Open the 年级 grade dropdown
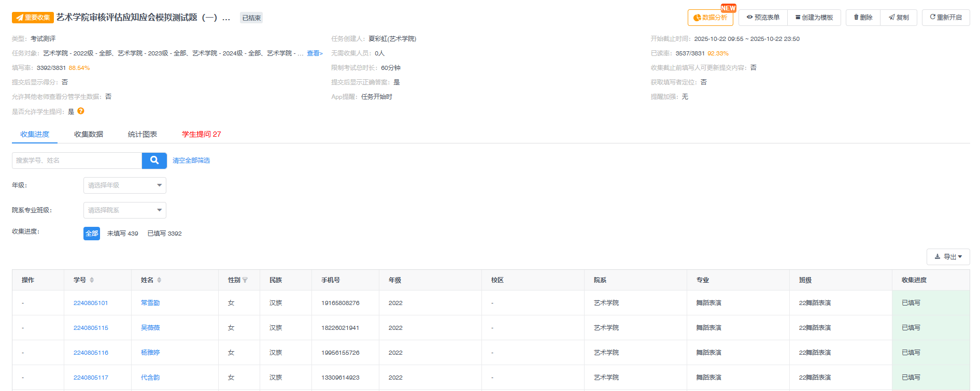The height and width of the screenshot is (391, 980). [x=124, y=185]
